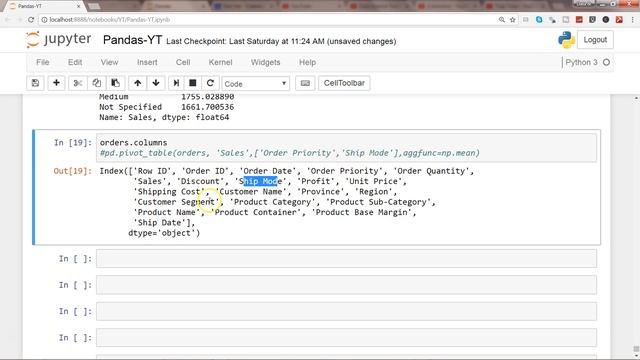Click the Out[19] prompt label
Viewport: 640px width, 360px height.
pos(73,171)
